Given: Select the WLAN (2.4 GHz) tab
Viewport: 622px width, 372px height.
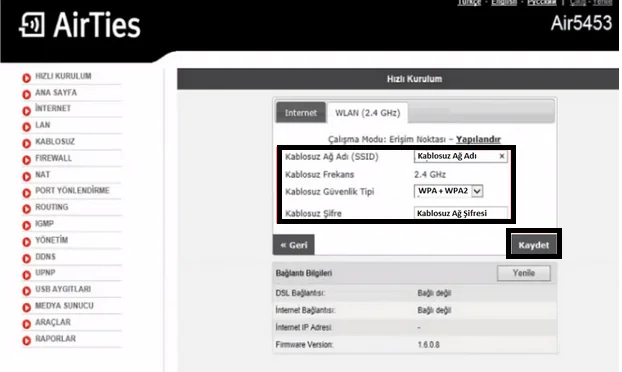Looking at the screenshot, I should pyautogui.click(x=367, y=113).
